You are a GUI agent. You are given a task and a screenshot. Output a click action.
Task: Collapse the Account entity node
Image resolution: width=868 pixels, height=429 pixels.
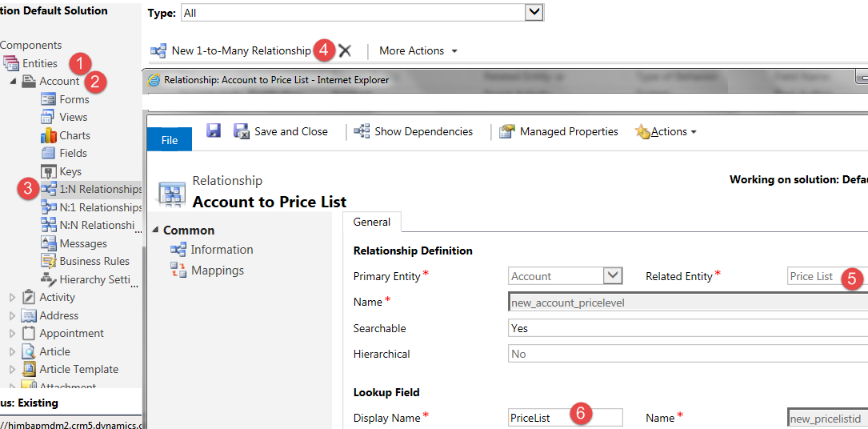click(12, 81)
